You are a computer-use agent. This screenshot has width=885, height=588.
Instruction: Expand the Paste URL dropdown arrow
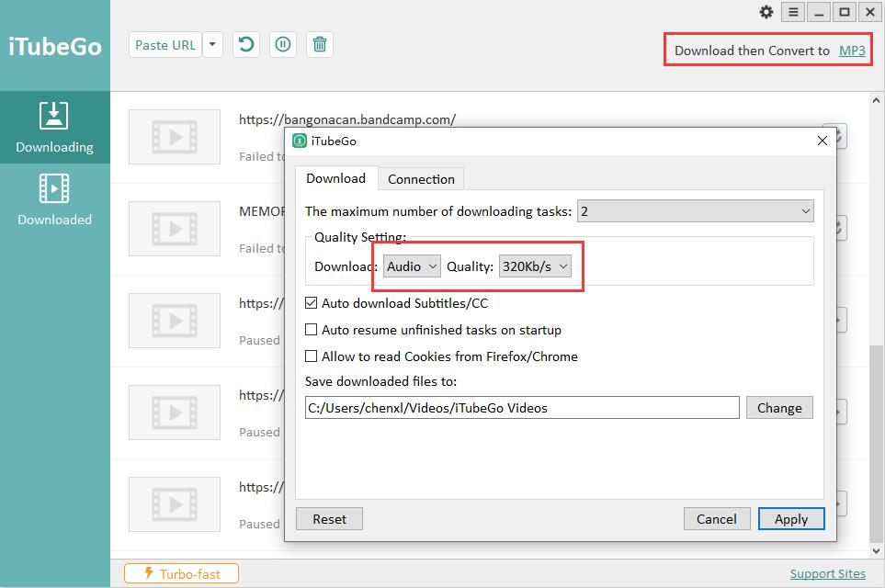(212, 45)
